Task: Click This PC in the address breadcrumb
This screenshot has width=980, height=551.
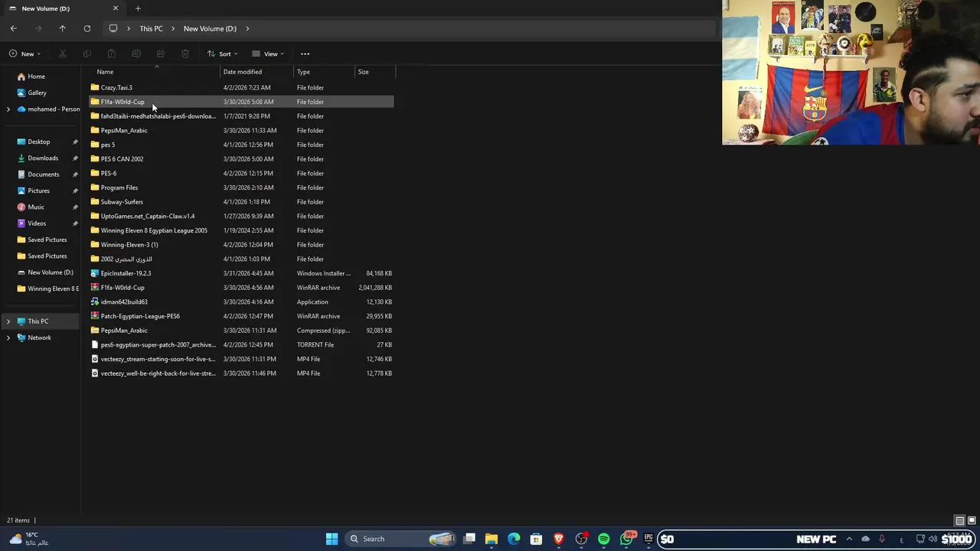Action: pos(151,28)
